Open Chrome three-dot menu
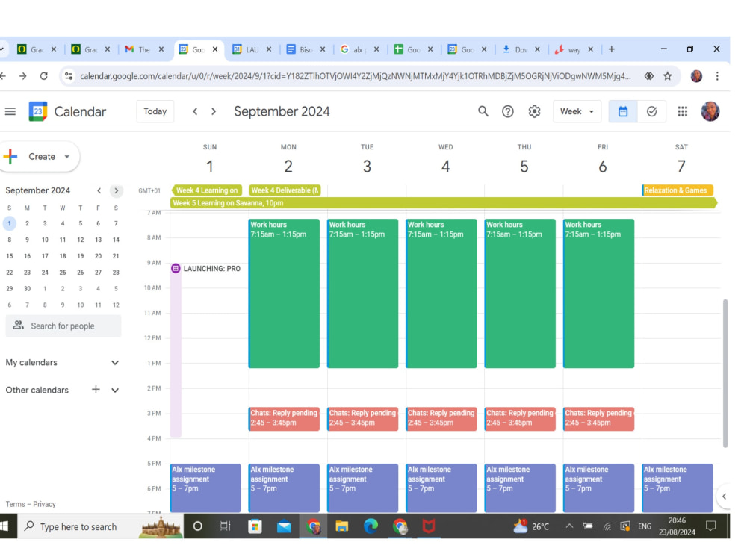Image resolution: width=747 pixels, height=560 pixels. (717, 76)
